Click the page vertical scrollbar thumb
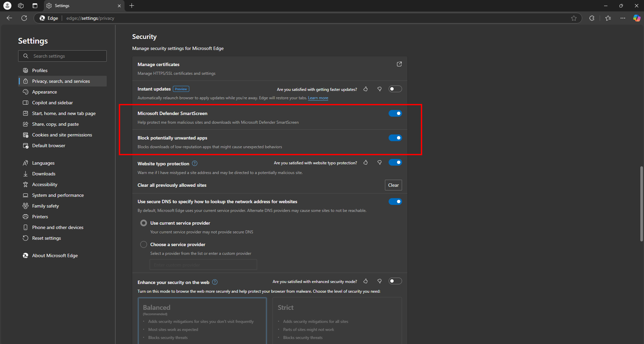The image size is (644, 344). click(641, 204)
